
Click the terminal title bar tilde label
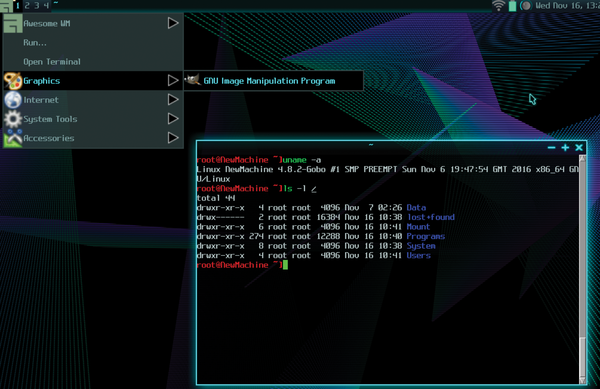pos(371,145)
